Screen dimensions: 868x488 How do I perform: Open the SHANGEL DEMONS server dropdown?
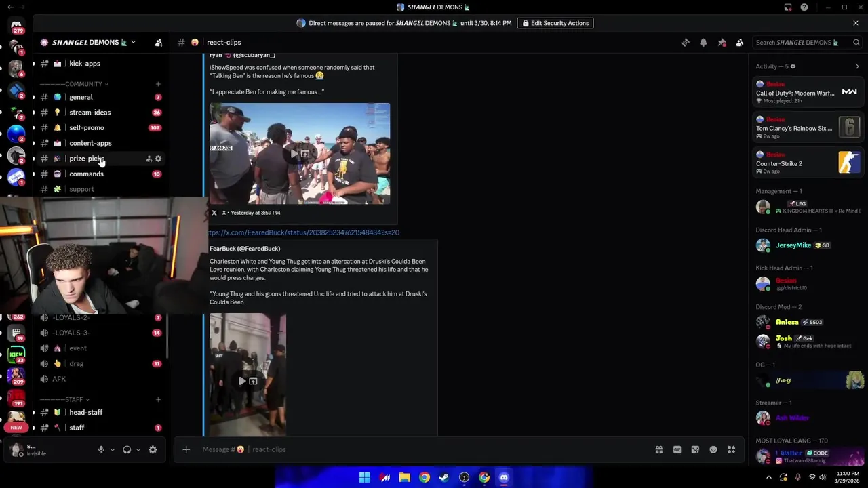coord(88,42)
